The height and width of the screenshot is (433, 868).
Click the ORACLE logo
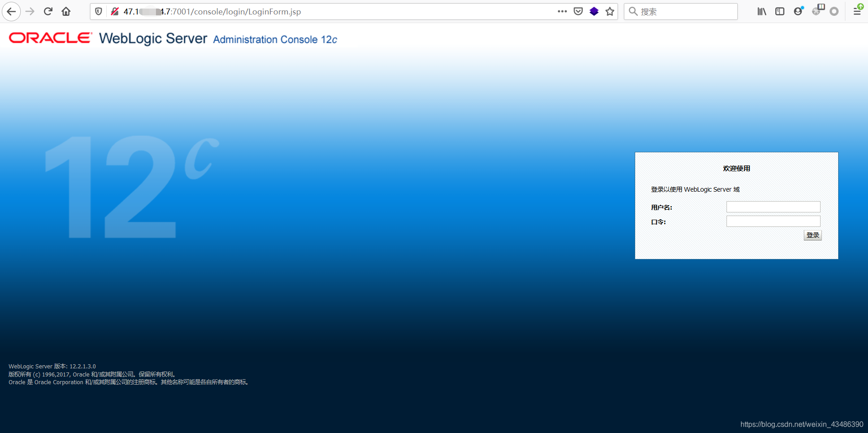pyautogui.click(x=51, y=38)
